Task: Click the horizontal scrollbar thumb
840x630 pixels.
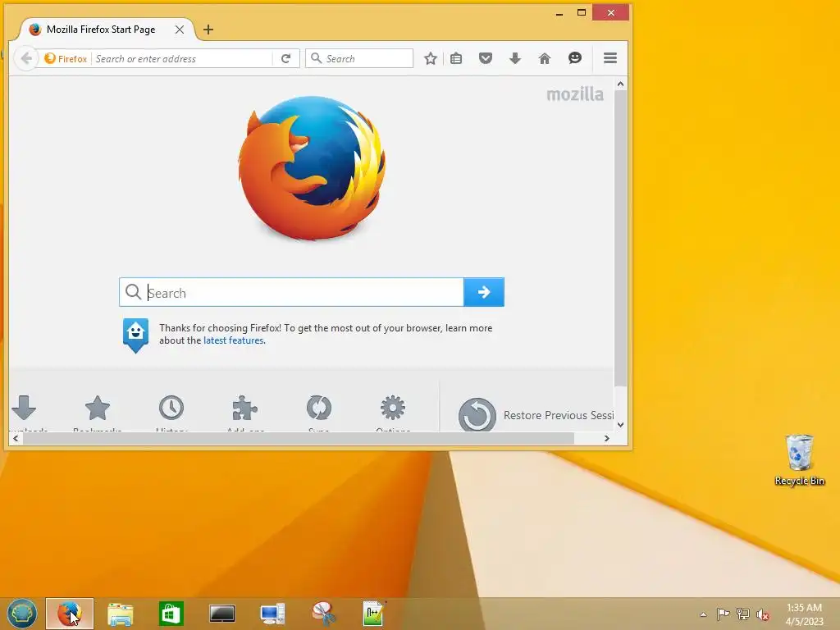Action: click(299, 438)
